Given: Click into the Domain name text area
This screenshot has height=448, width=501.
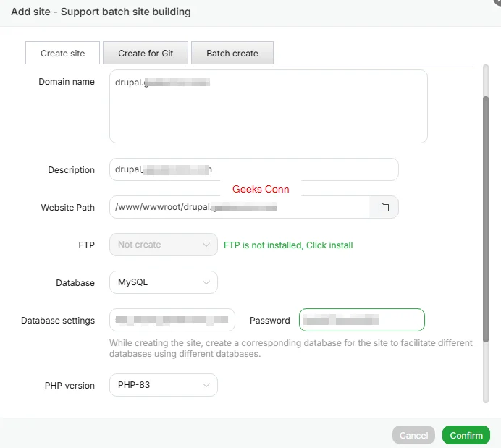Looking at the screenshot, I should [269, 106].
